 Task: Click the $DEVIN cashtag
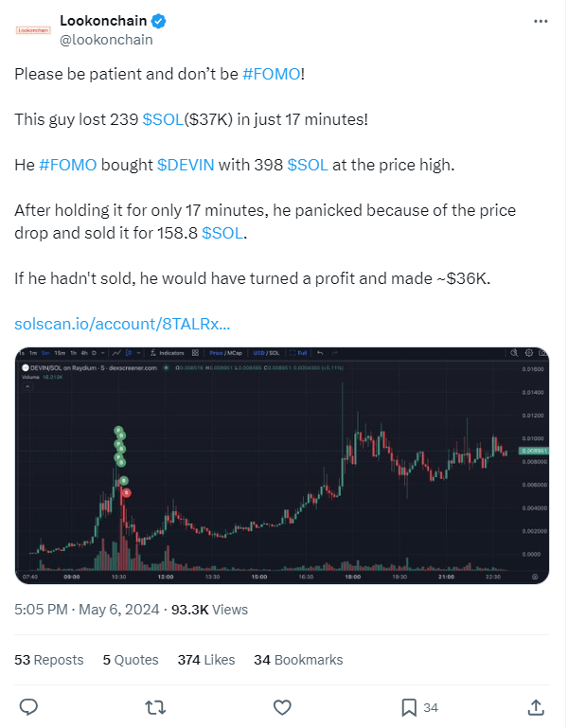186,164
